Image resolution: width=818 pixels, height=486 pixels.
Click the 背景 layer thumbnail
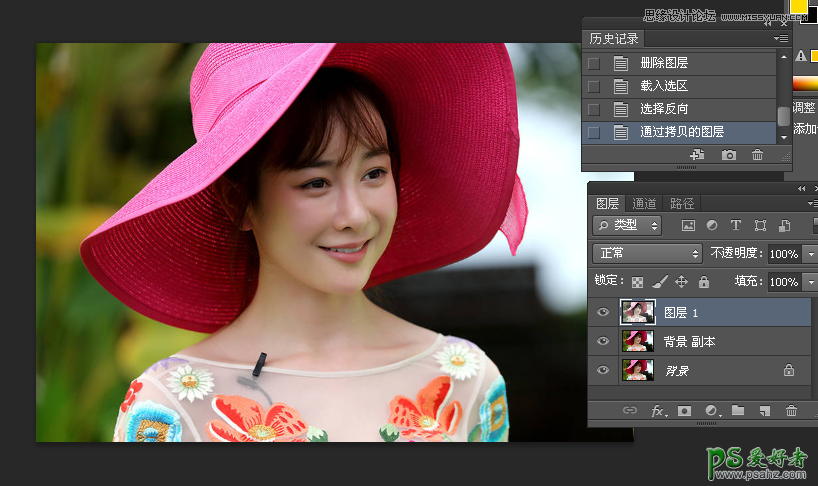coord(637,371)
